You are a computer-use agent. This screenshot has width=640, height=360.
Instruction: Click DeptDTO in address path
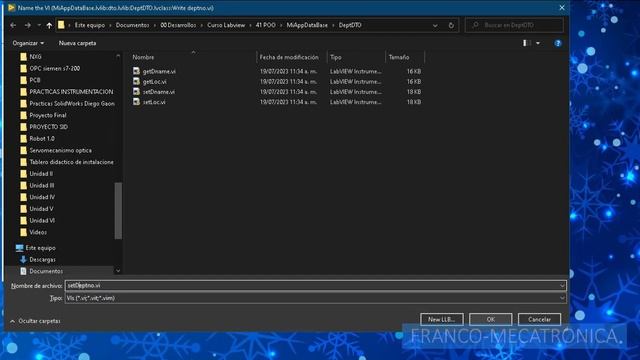350,25
